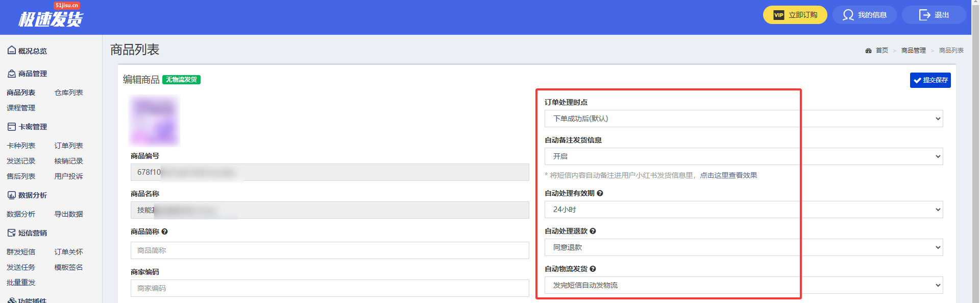Open the 自动物流发货 dropdown
Image resolution: width=980 pixels, height=303 pixels.
pos(743,285)
